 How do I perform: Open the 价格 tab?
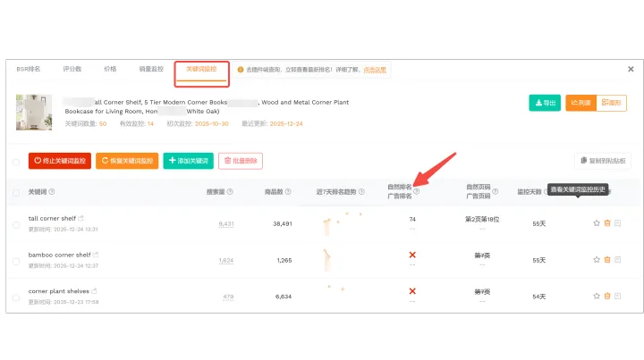pos(110,69)
